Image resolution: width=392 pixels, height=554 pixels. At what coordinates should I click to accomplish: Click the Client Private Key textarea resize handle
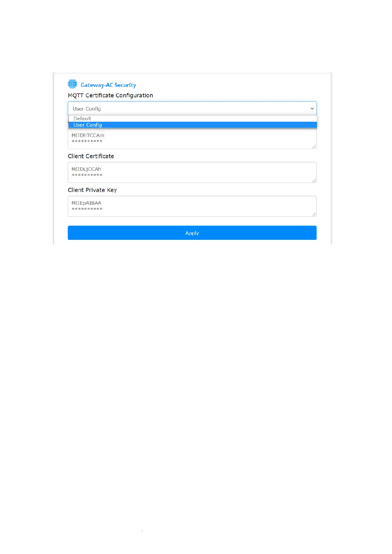(314, 214)
